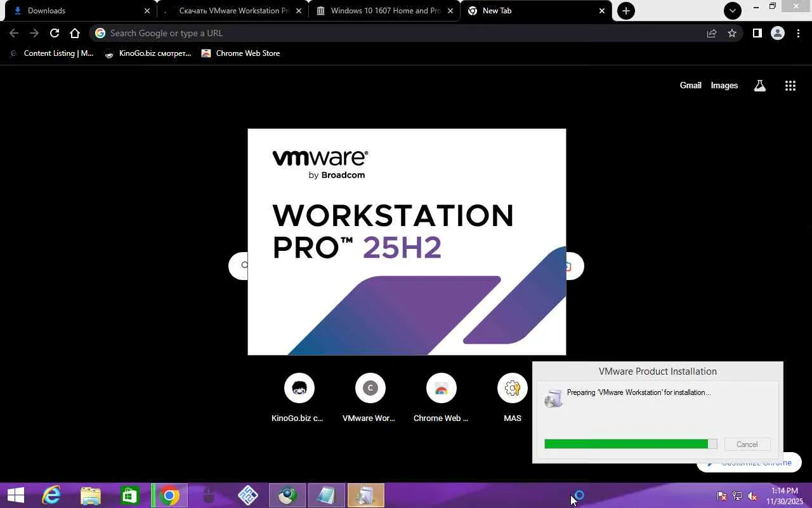Click the VMware Workstation Pro 25H2 splash

[x=407, y=242]
